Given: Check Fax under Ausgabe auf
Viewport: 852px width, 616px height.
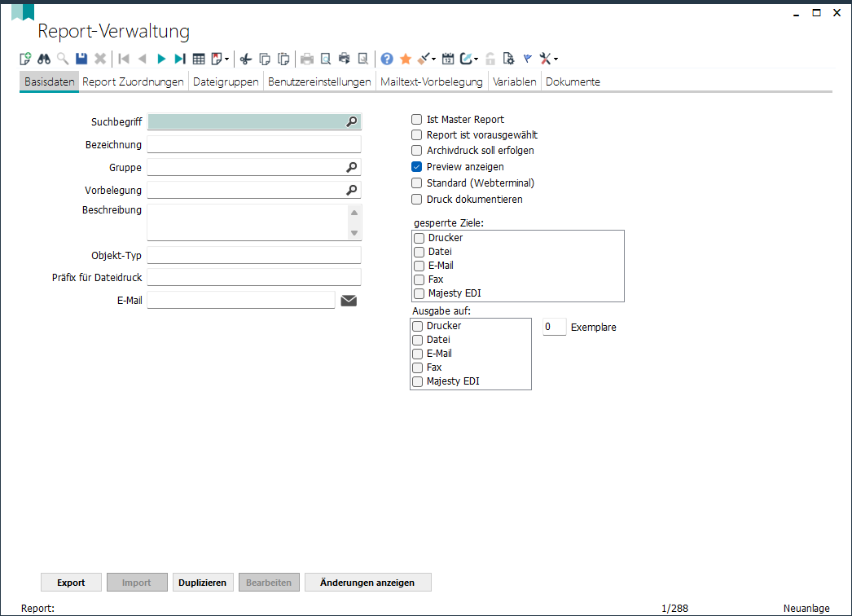Looking at the screenshot, I should pyautogui.click(x=417, y=368).
